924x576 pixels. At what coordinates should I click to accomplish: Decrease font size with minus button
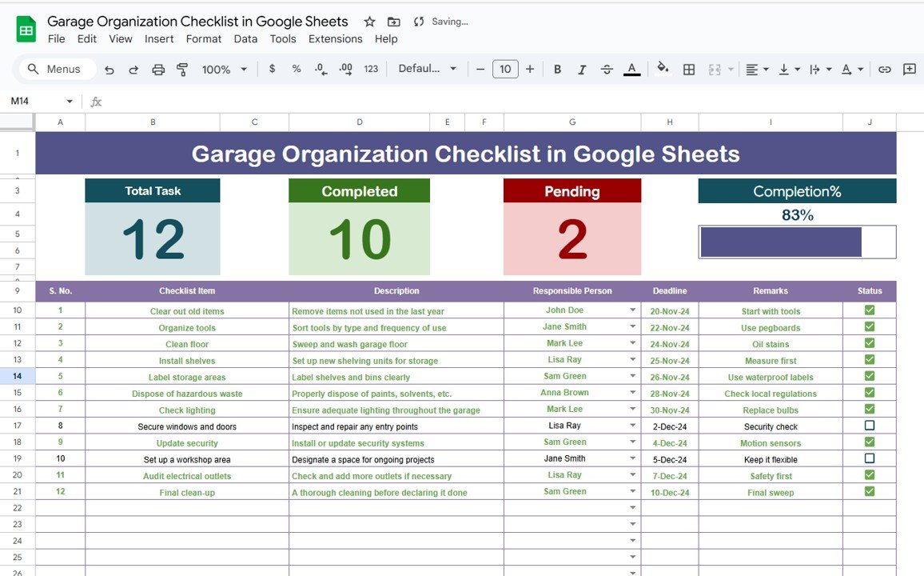(x=480, y=69)
